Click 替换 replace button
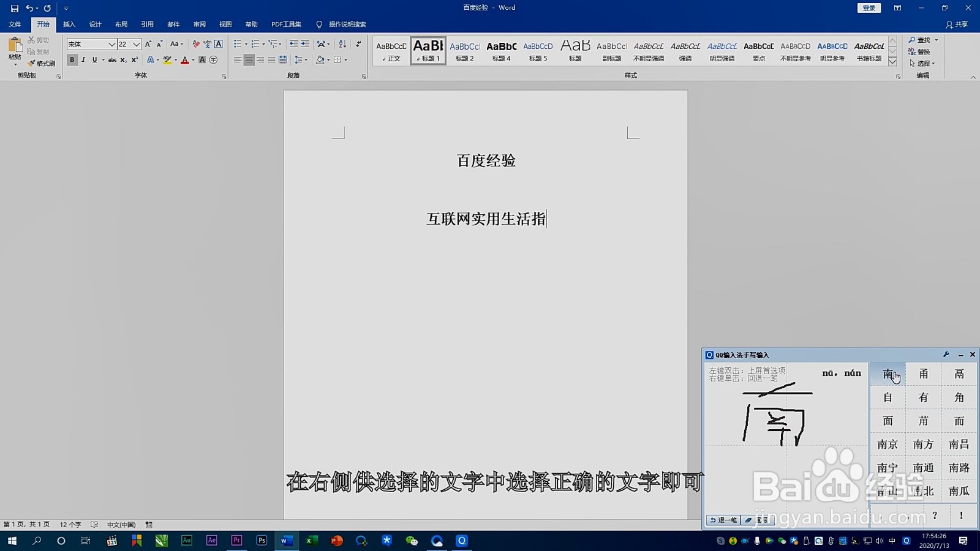The width and height of the screenshot is (980, 551). pos(920,51)
